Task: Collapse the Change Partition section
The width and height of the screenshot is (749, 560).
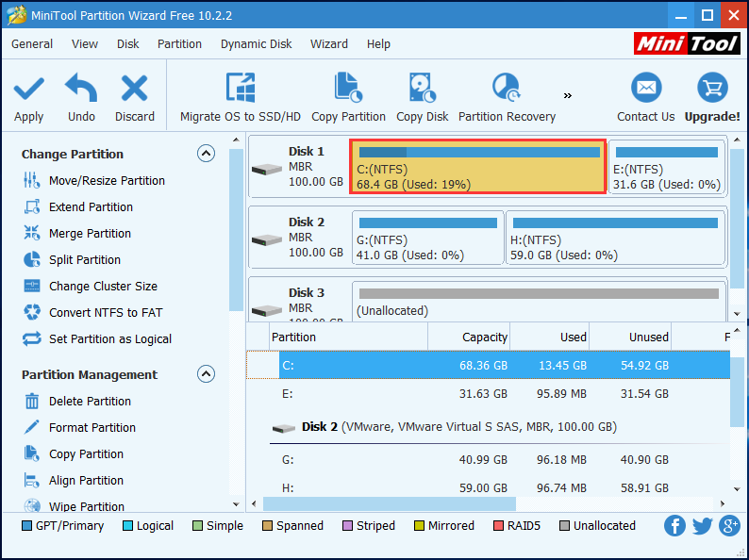Action: click(x=206, y=154)
